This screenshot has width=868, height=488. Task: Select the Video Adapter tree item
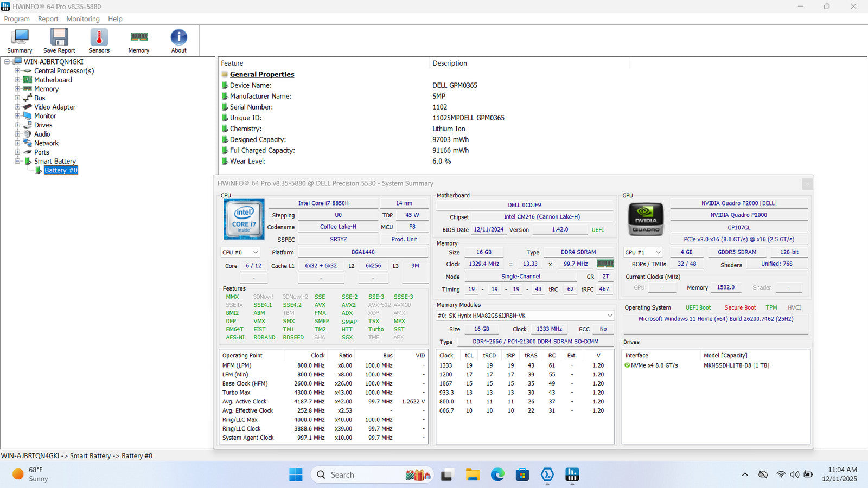(55, 107)
